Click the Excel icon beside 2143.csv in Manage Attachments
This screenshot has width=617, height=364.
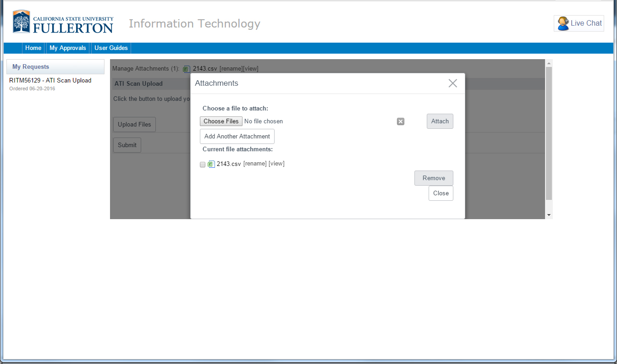[x=186, y=68]
